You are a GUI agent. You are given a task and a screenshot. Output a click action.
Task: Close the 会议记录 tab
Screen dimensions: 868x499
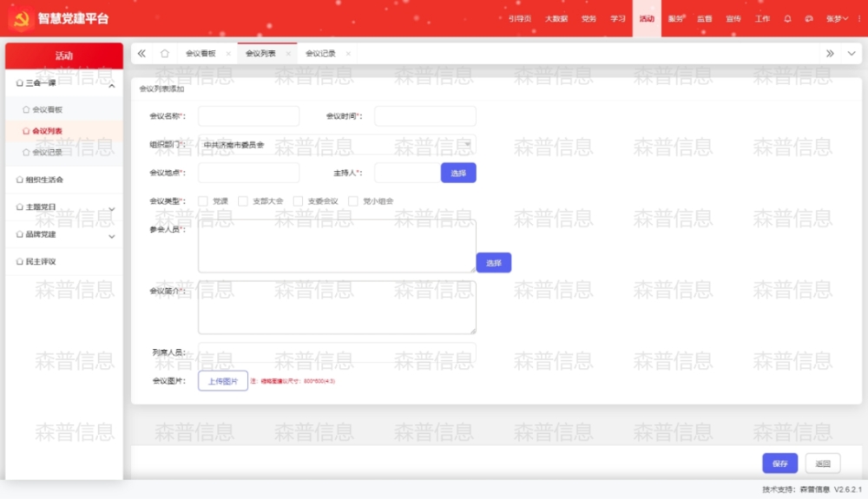[348, 54]
